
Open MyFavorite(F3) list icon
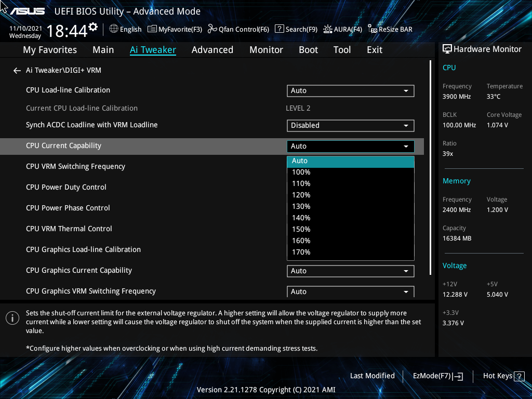point(152,29)
